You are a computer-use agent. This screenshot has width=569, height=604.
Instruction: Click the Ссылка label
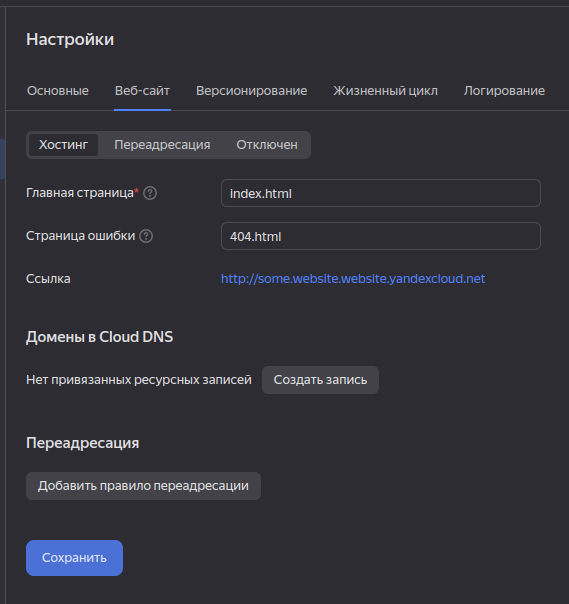[x=48, y=279]
